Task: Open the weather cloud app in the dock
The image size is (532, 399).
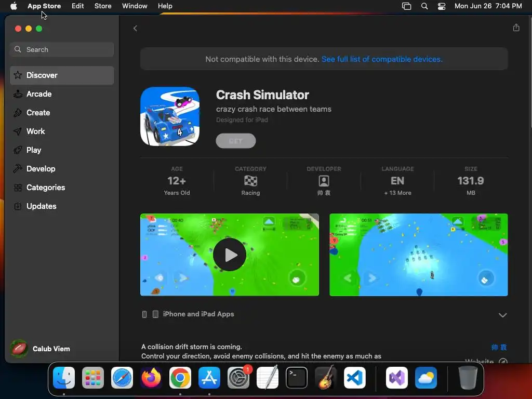Action: point(426,378)
